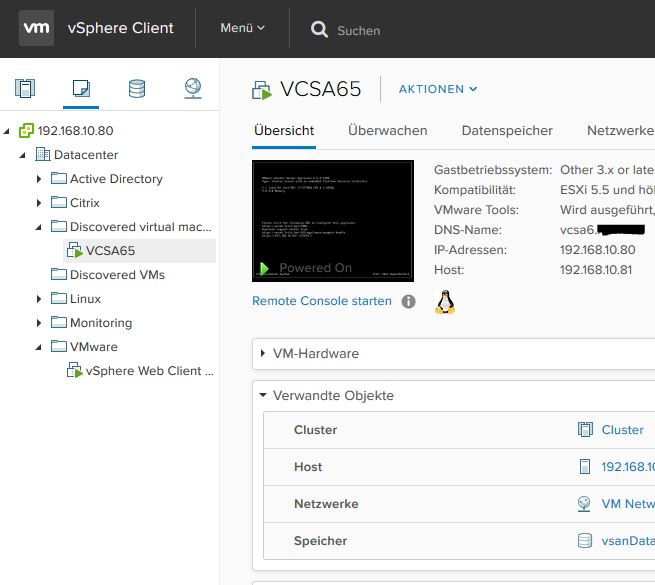The width and height of the screenshot is (655, 585).
Task: Open the Datenspeicher tab
Action: tap(507, 131)
